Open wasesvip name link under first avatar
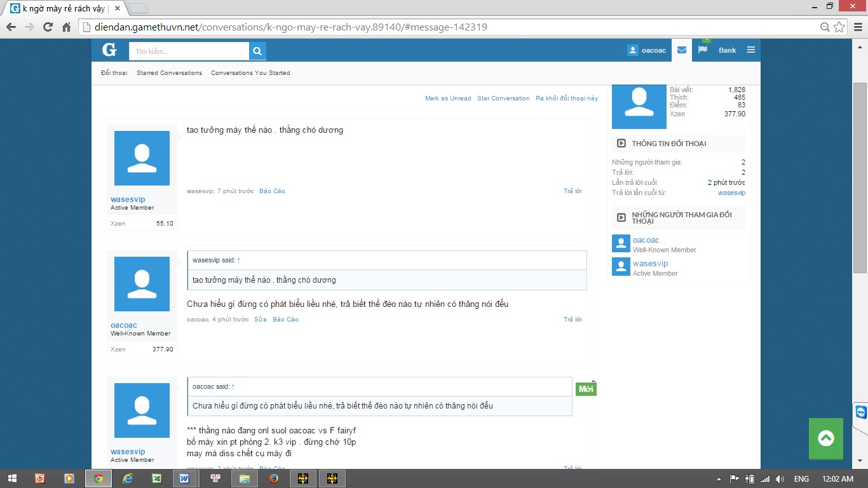The width and height of the screenshot is (868, 488). pyautogui.click(x=128, y=200)
